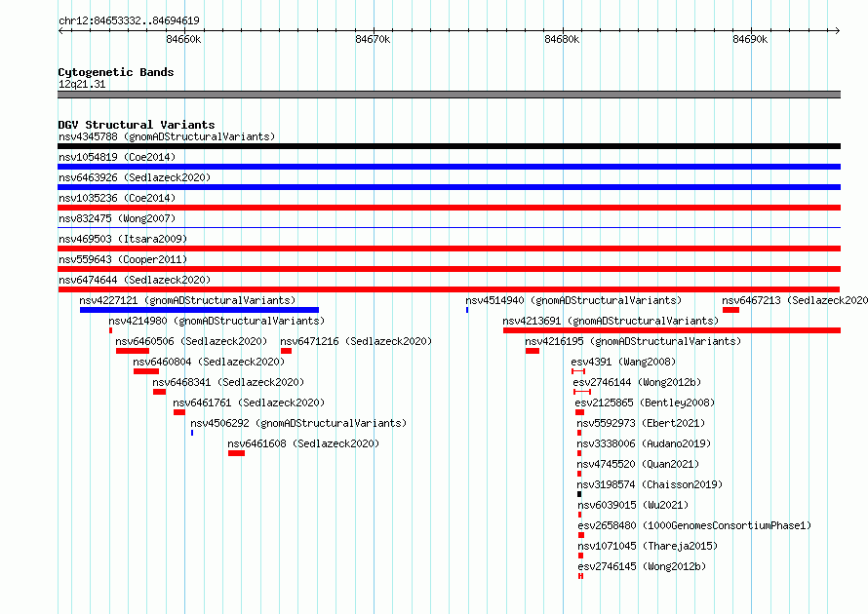
Task: Click the black glyph under nsv3198574
Action: click(579, 494)
